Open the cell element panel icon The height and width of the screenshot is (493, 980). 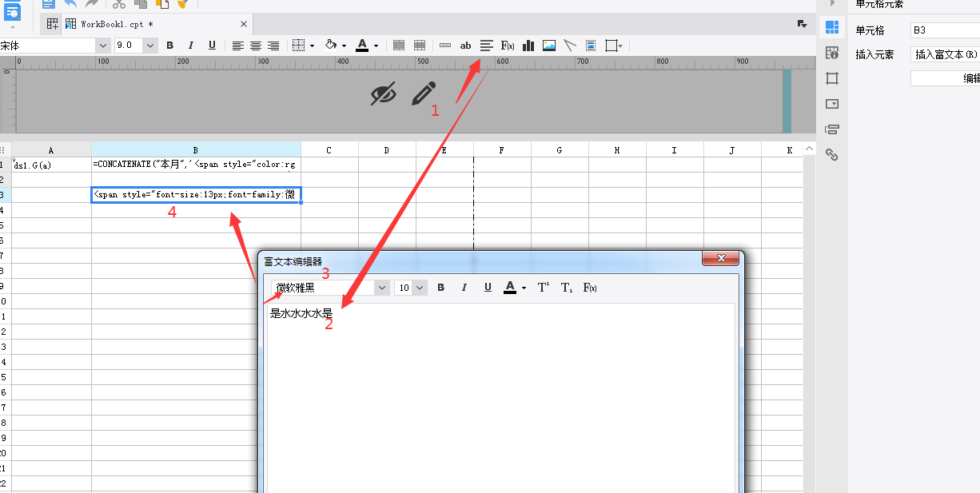point(832,29)
